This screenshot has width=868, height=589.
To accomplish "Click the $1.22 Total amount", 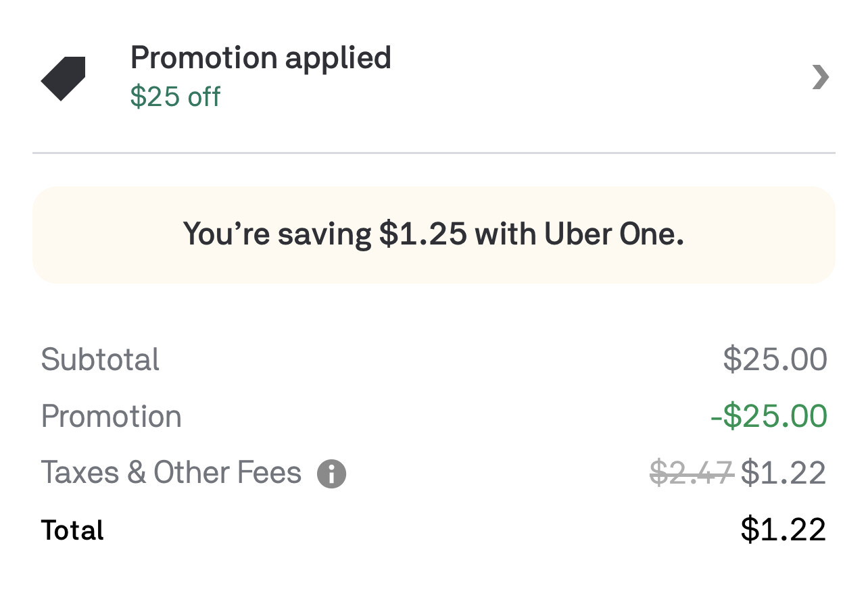I will (x=783, y=530).
